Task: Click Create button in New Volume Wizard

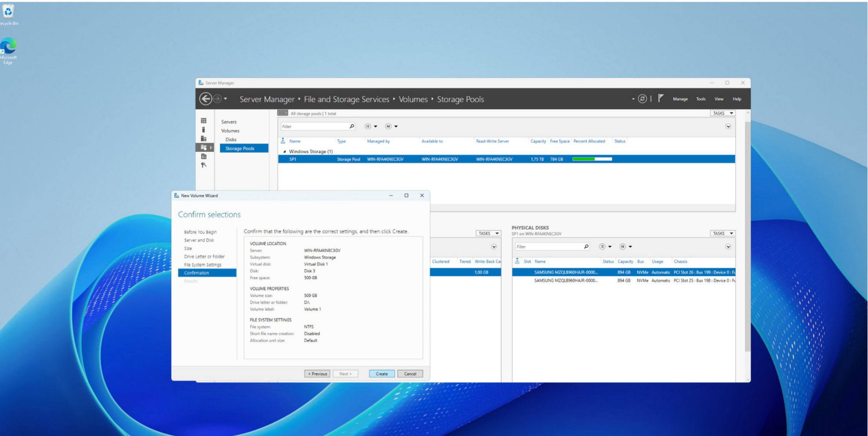Action: 381,374
